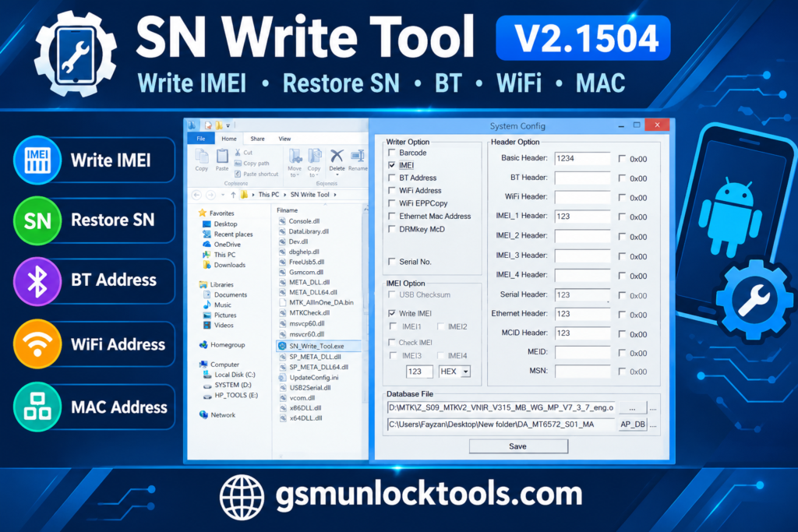Viewport: 798px width, 532px height.
Task: Click the Explorer up arrow button
Action: click(233, 195)
